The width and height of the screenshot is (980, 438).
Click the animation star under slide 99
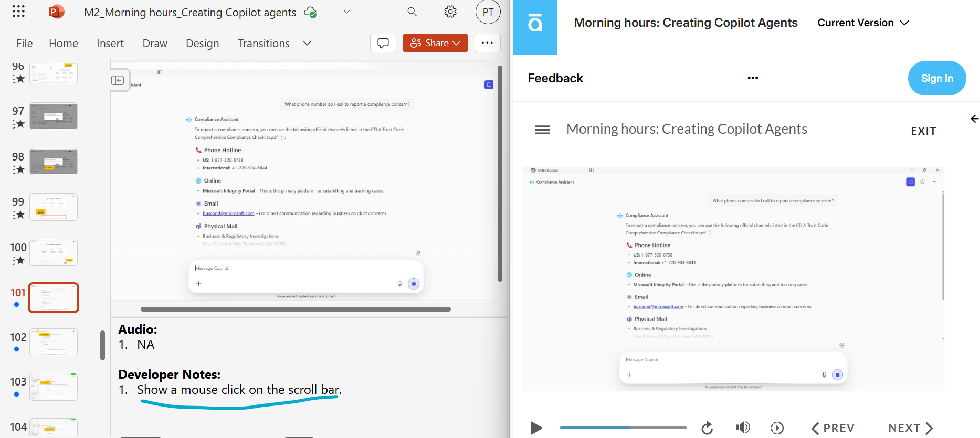(x=18, y=215)
